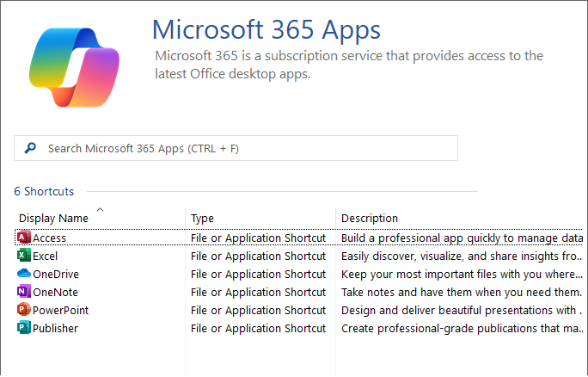Click the OneDrive cloud icon
Screen dimensions: 588x377
coord(23,274)
